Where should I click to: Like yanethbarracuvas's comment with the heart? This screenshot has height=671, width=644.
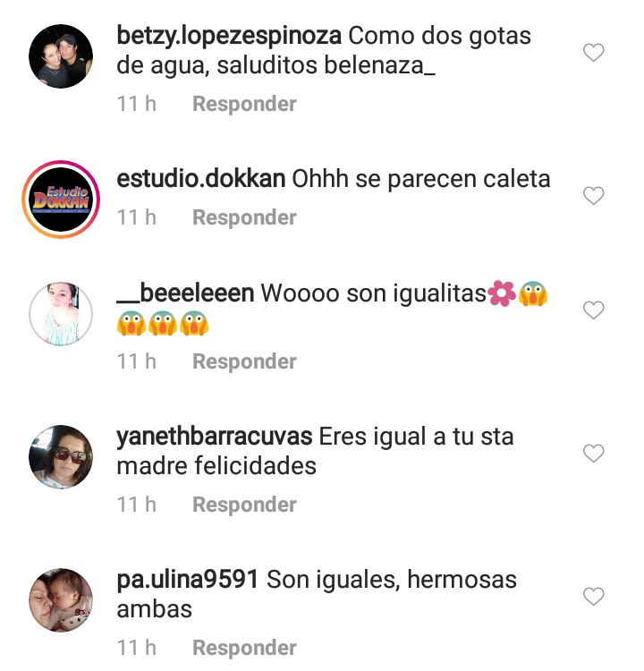point(594,454)
